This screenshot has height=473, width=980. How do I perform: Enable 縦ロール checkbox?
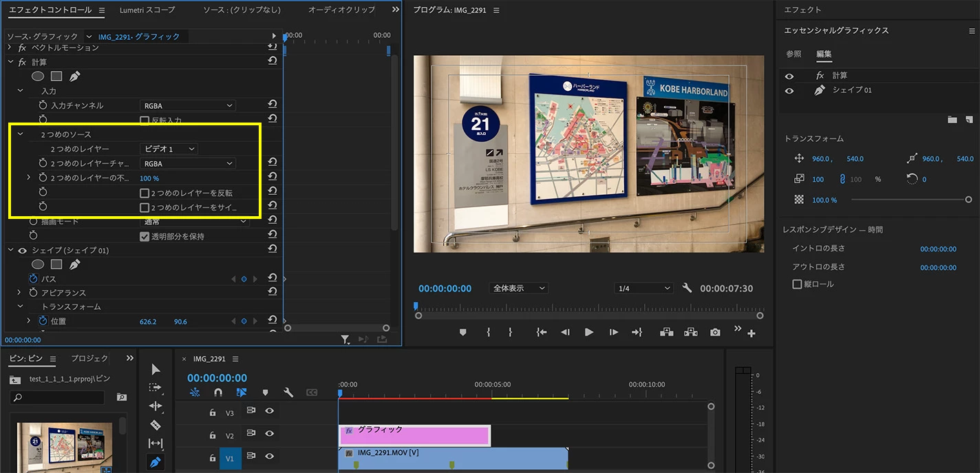798,284
